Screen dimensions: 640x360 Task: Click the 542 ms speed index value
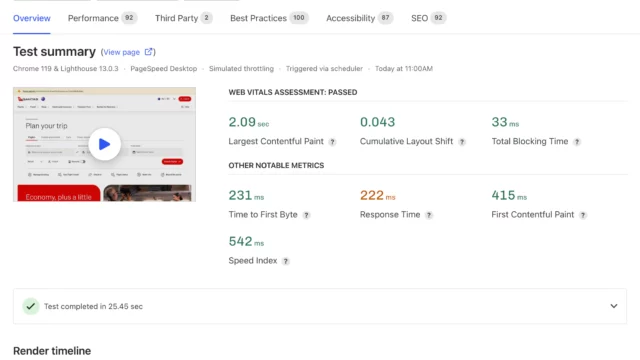246,241
